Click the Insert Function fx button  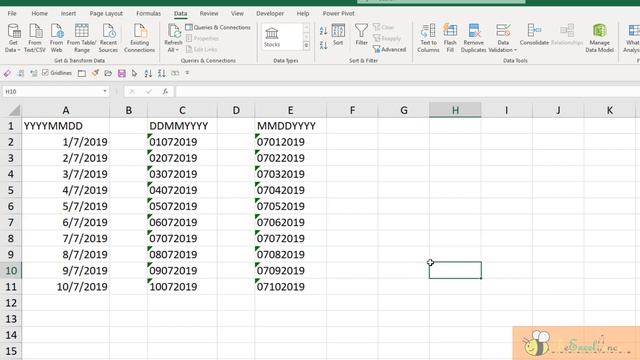pos(165,91)
